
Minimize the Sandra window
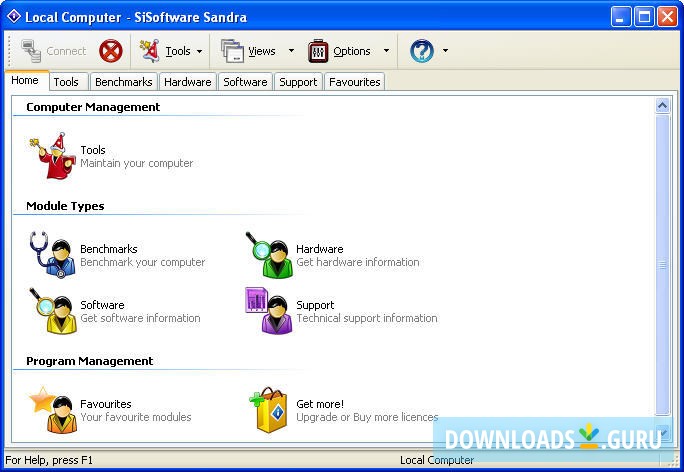tap(620, 17)
